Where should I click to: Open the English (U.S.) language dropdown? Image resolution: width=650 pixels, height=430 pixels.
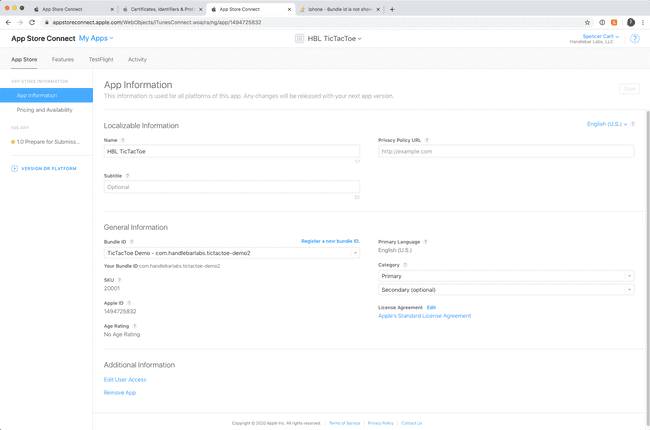tap(607, 124)
